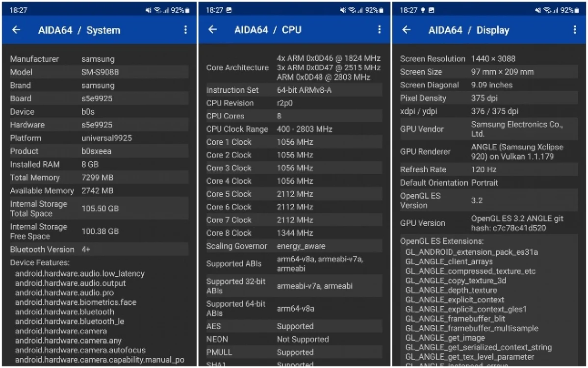Select Platform value universal9925
588x368 pixels.
[x=106, y=138]
